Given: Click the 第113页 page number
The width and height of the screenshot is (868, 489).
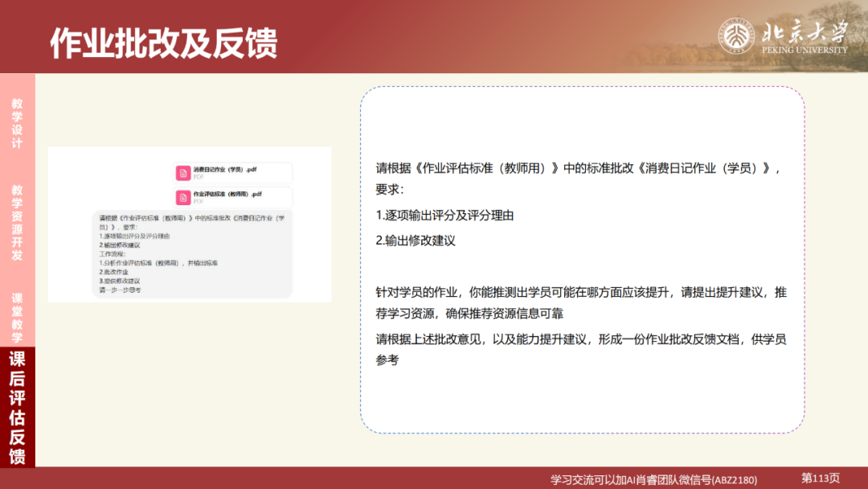Looking at the screenshot, I should (820, 478).
